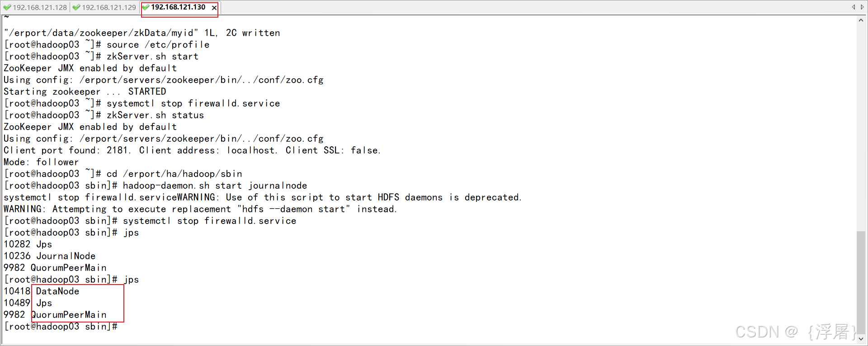The height and width of the screenshot is (346, 868).
Task: Click the scrollbar up arrow
Action: [861, 20]
